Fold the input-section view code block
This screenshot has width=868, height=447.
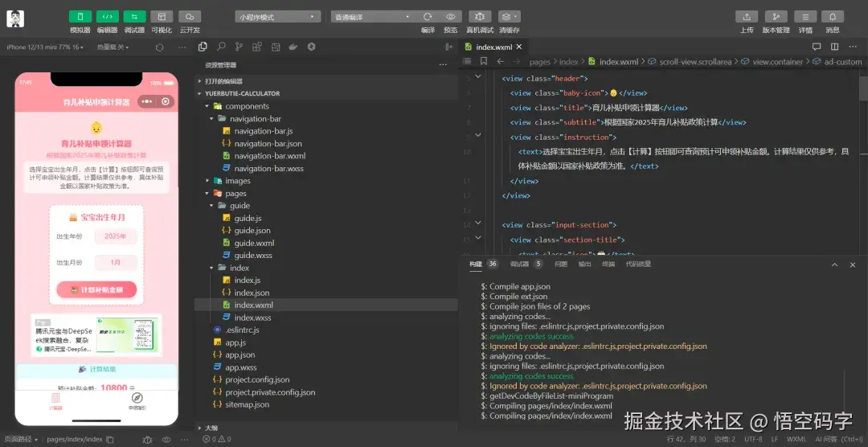point(478,223)
